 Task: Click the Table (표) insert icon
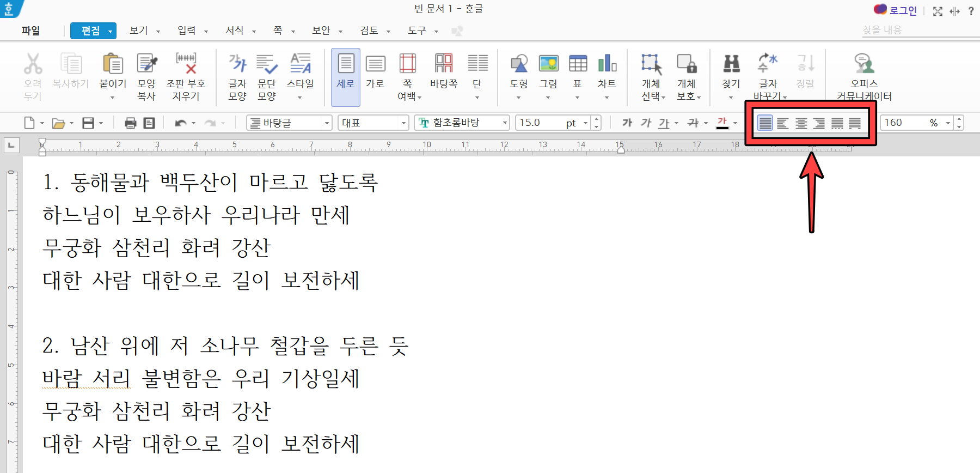tap(578, 64)
